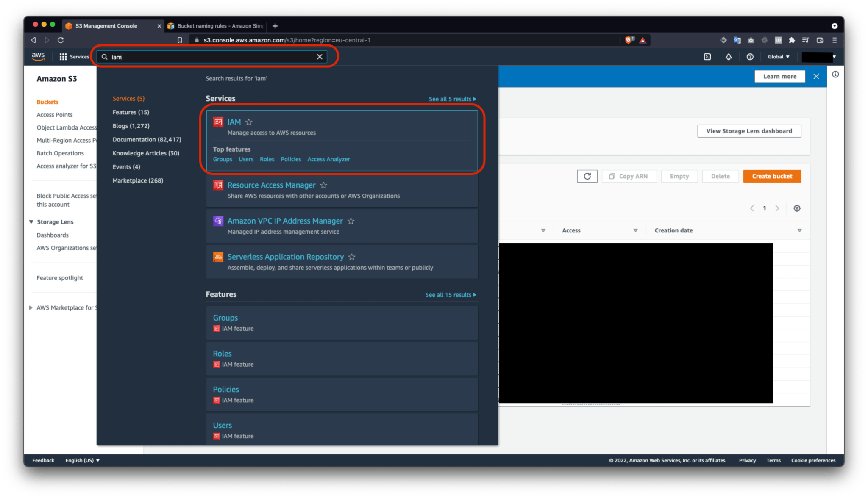Toggle favorite star on Serverless Application Repository
This screenshot has height=498, width=868.
tap(351, 257)
